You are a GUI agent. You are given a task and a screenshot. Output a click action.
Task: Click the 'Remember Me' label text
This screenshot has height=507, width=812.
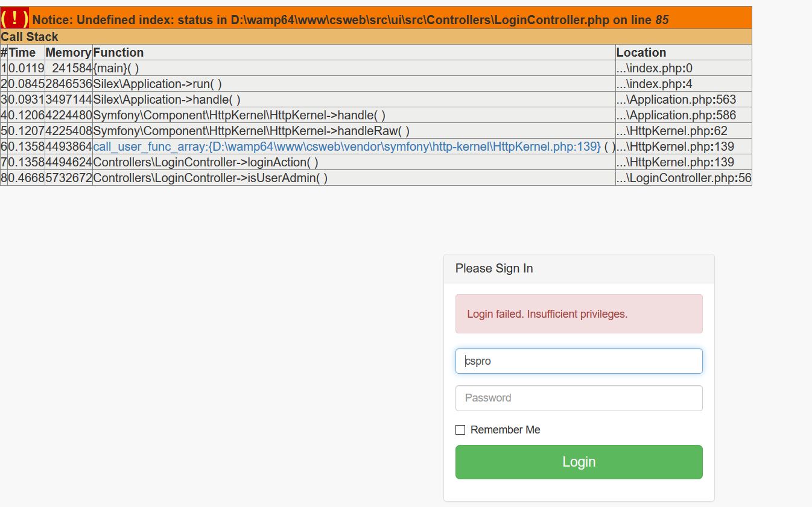[505, 430]
